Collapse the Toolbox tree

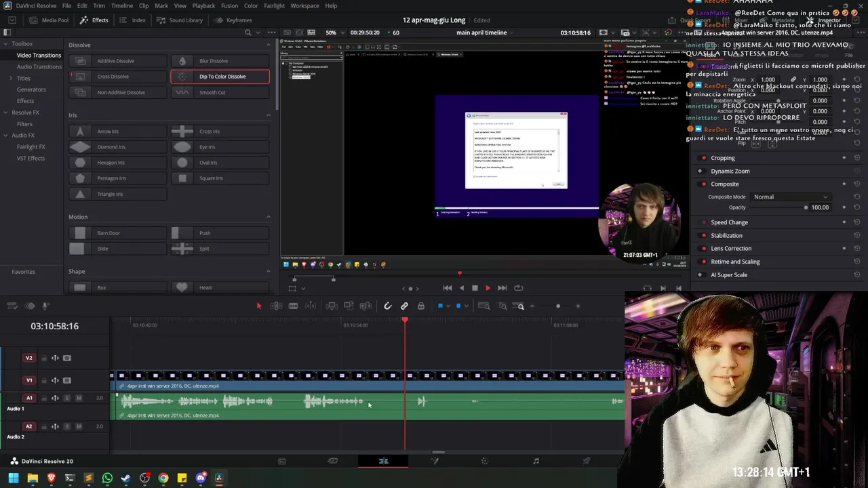point(5,44)
